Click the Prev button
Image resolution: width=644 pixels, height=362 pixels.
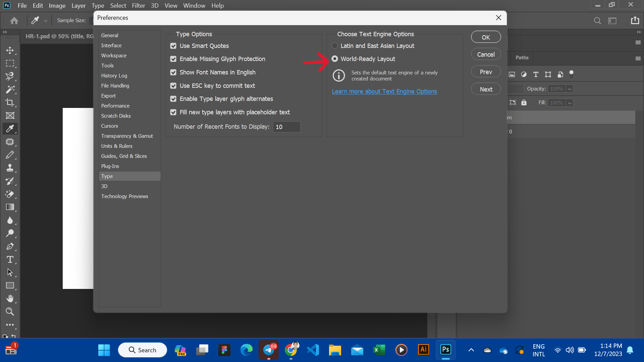pos(486,72)
